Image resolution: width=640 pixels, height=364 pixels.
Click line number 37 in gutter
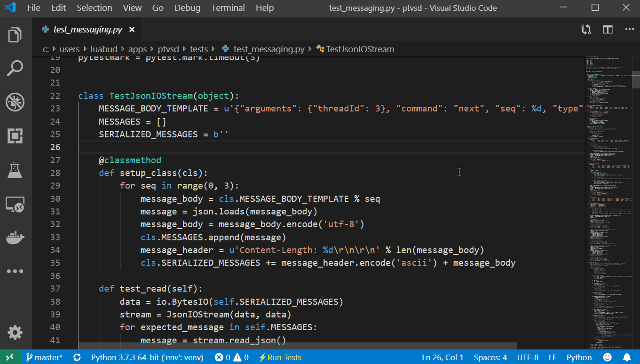(x=55, y=288)
